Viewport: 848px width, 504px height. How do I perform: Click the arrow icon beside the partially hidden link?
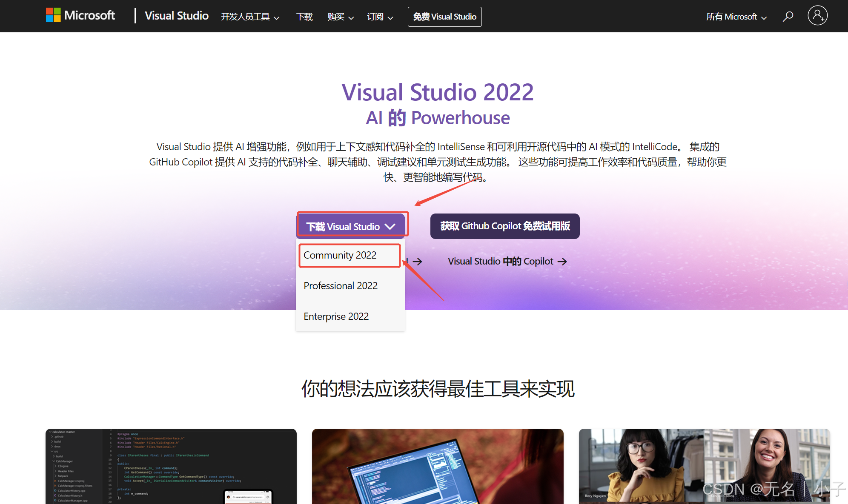(418, 262)
